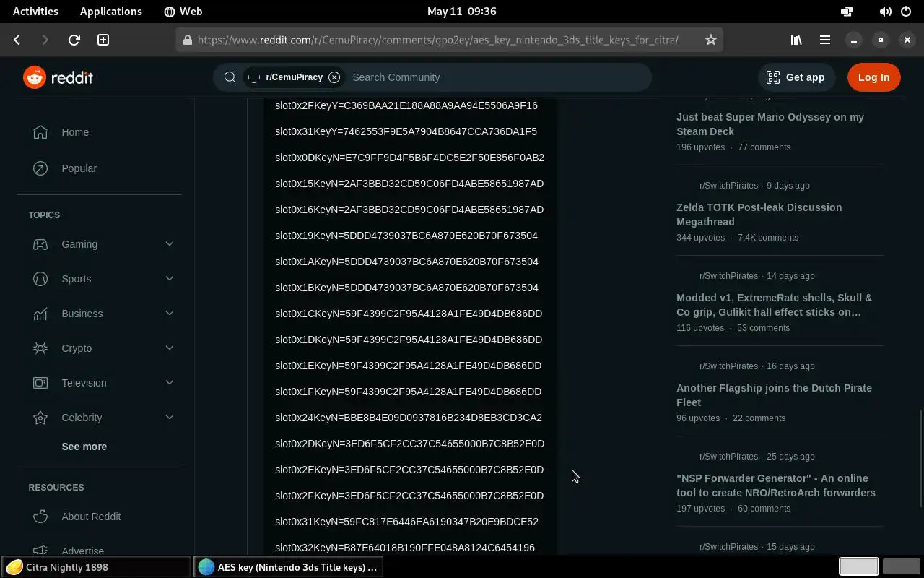This screenshot has width=924, height=578.
Task: Open a new tab with the plus icon
Action: (103, 40)
